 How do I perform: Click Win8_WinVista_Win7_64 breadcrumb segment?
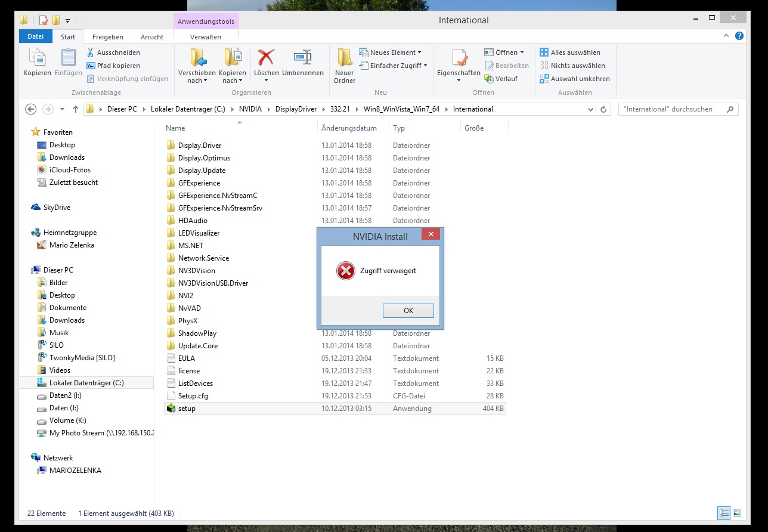(402, 109)
